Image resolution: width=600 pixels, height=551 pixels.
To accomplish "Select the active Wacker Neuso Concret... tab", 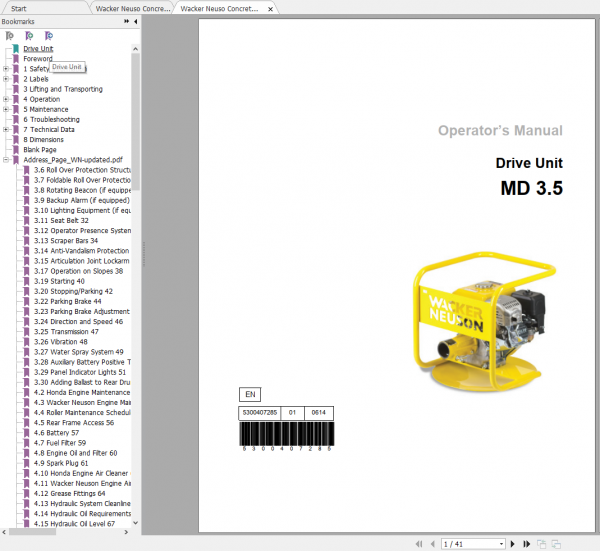I will coord(219,8).
